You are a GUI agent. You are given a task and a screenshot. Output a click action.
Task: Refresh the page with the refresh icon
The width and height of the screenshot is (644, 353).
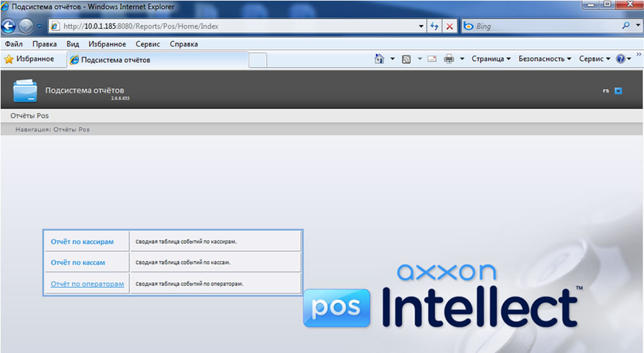434,26
